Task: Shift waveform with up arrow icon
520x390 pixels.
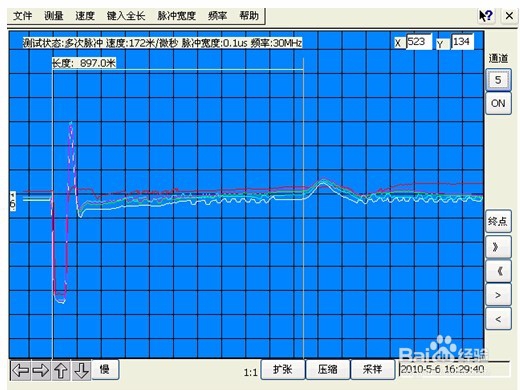Action: coord(61,370)
